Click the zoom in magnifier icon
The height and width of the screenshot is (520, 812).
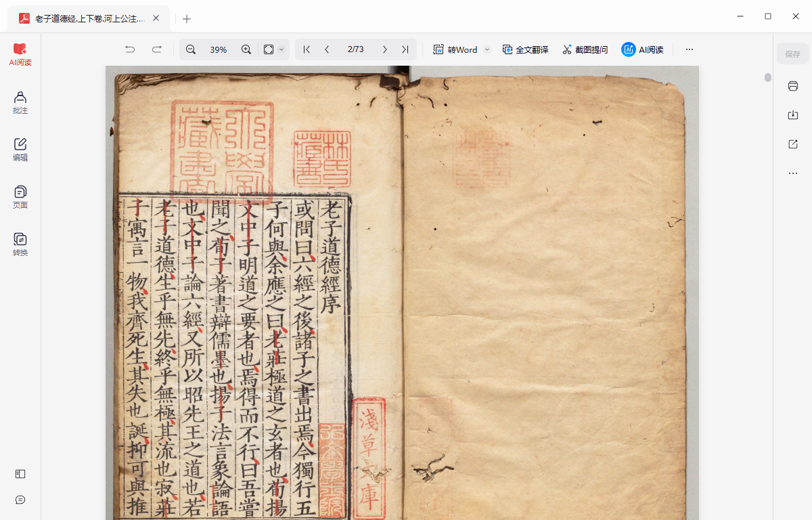tap(246, 49)
